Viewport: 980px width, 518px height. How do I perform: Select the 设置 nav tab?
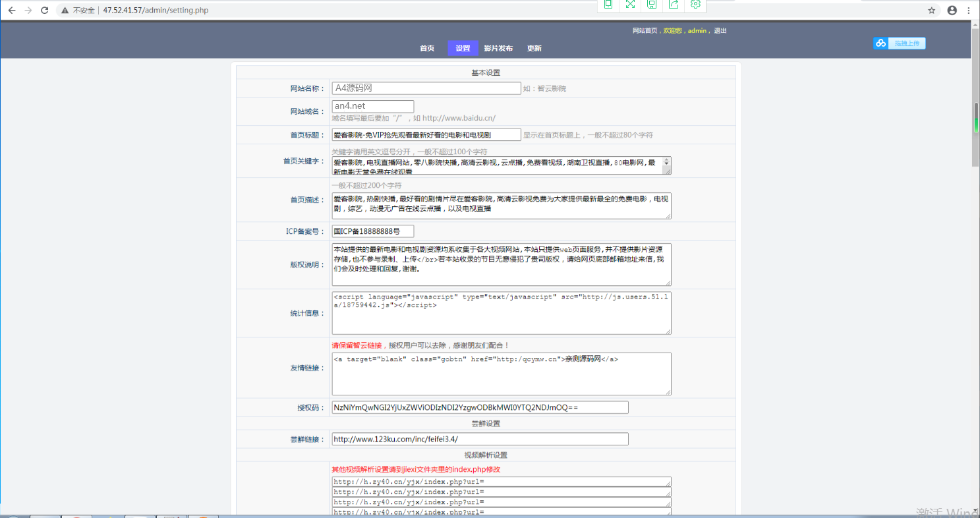tap(463, 48)
